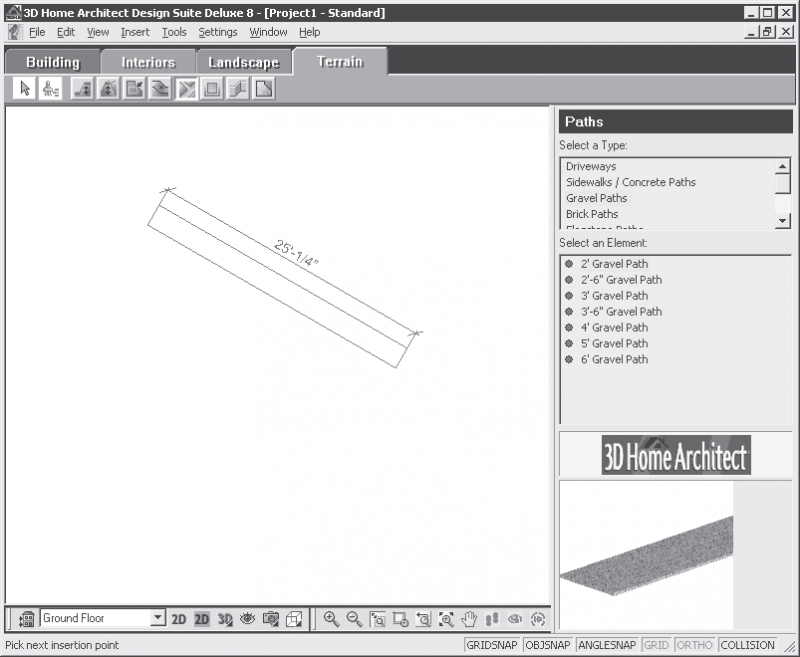Toggle ORTHO in the status bar
This screenshot has height=657, width=800.
(695, 645)
